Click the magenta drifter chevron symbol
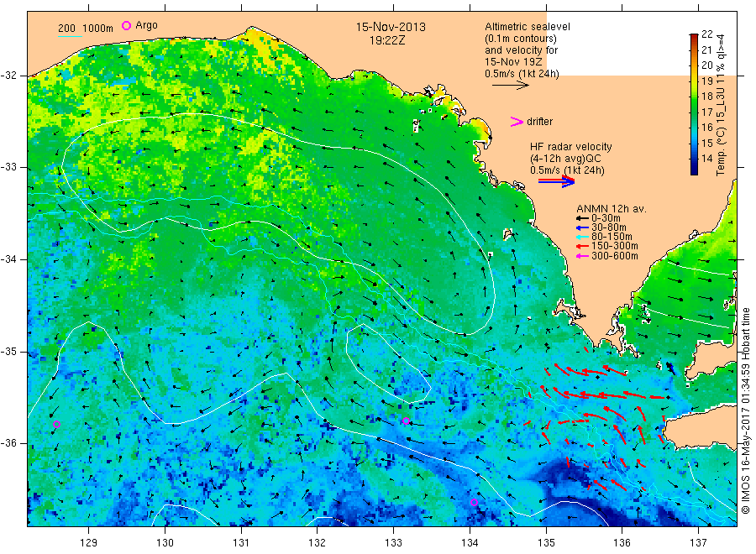The width and height of the screenshot is (756, 554). 517,122
